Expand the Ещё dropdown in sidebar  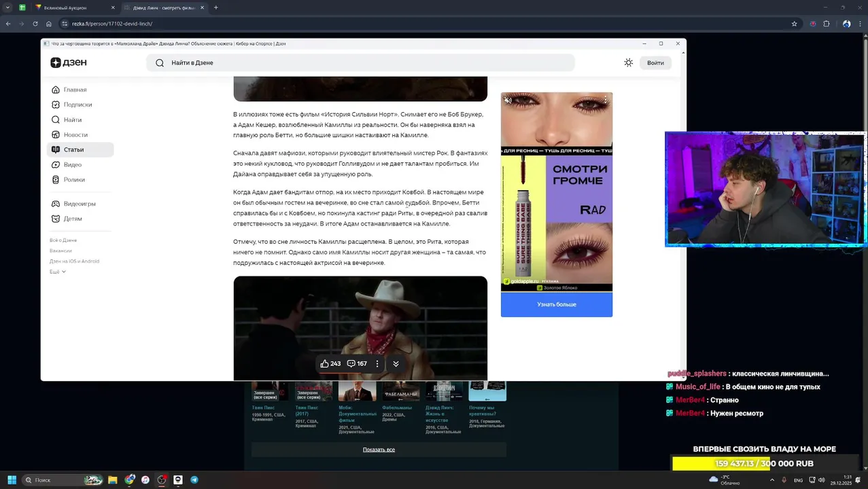click(58, 272)
